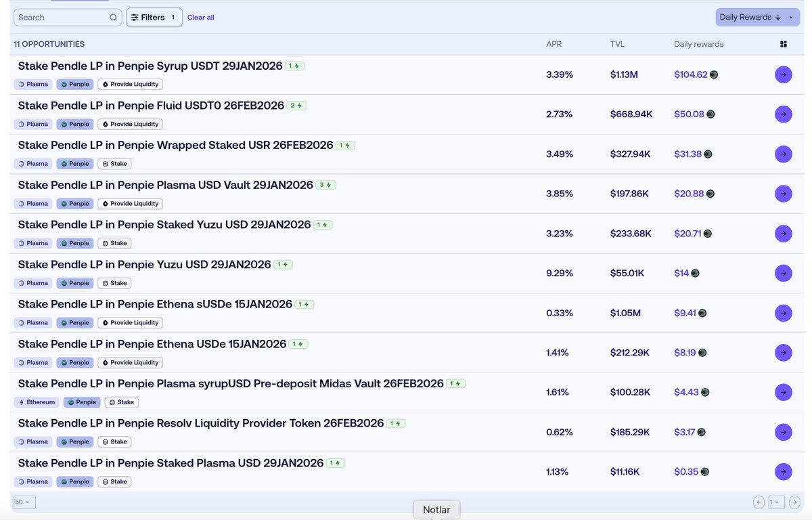Go to previous page arrow
The height and width of the screenshot is (520, 812).
click(759, 502)
